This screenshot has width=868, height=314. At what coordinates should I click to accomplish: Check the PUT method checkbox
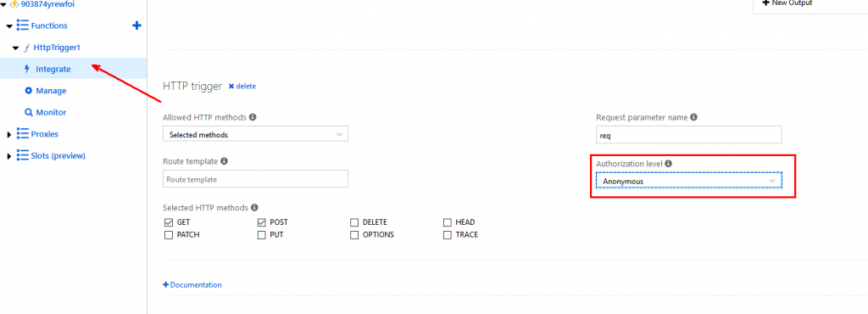[261, 235]
